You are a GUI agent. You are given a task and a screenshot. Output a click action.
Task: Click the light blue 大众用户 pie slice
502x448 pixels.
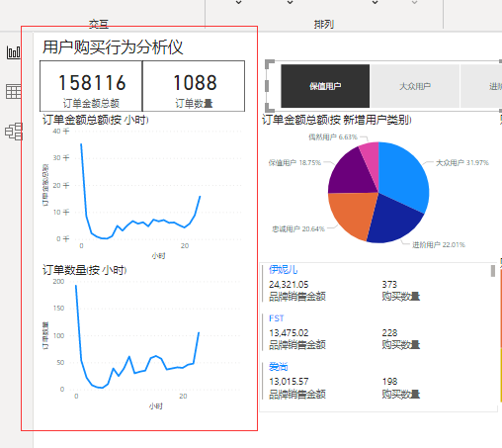pyautogui.click(x=403, y=175)
